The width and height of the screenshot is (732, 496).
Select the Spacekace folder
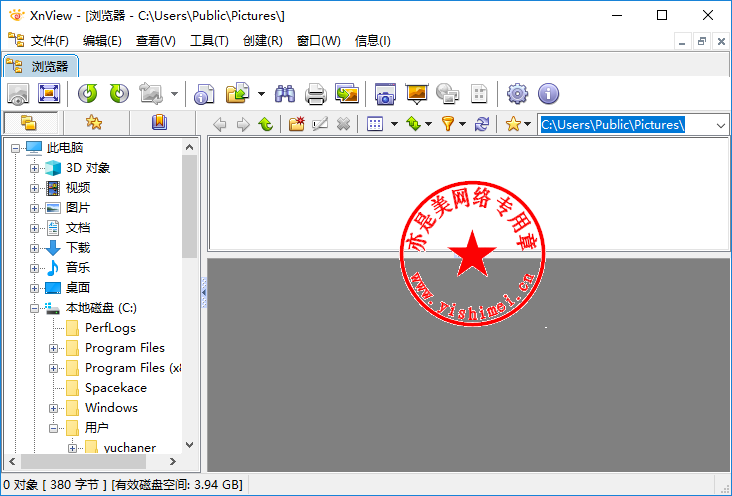[116, 388]
